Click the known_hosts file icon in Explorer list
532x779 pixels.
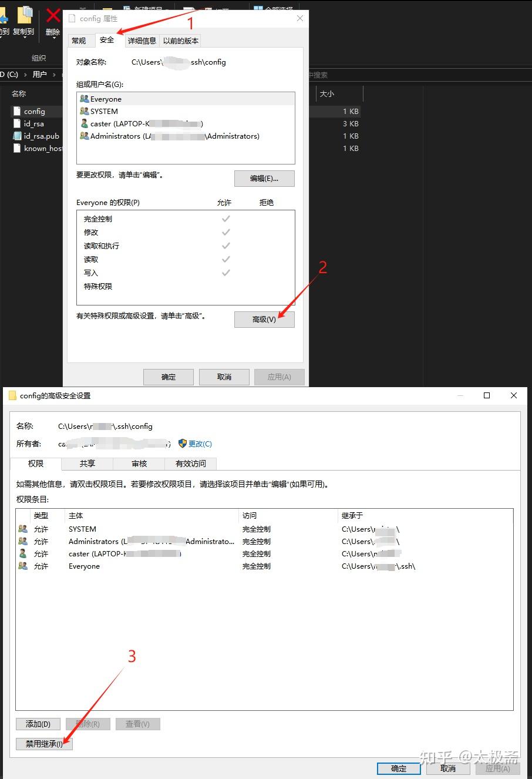[17, 148]
